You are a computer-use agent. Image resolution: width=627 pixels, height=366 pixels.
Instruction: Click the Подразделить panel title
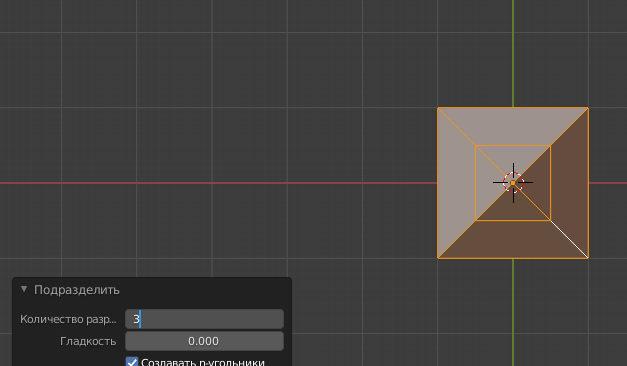click(x=77, y=290)
